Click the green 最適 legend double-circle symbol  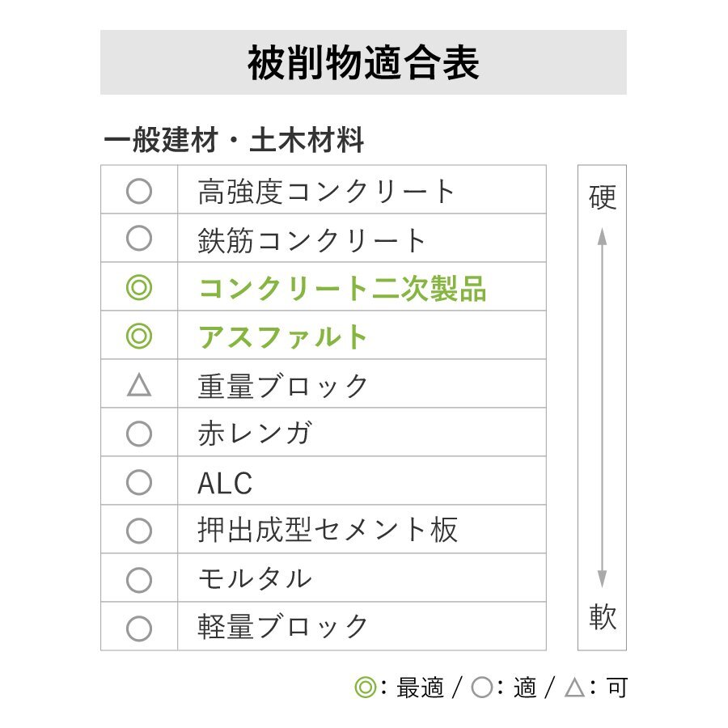tap(365, 688)
